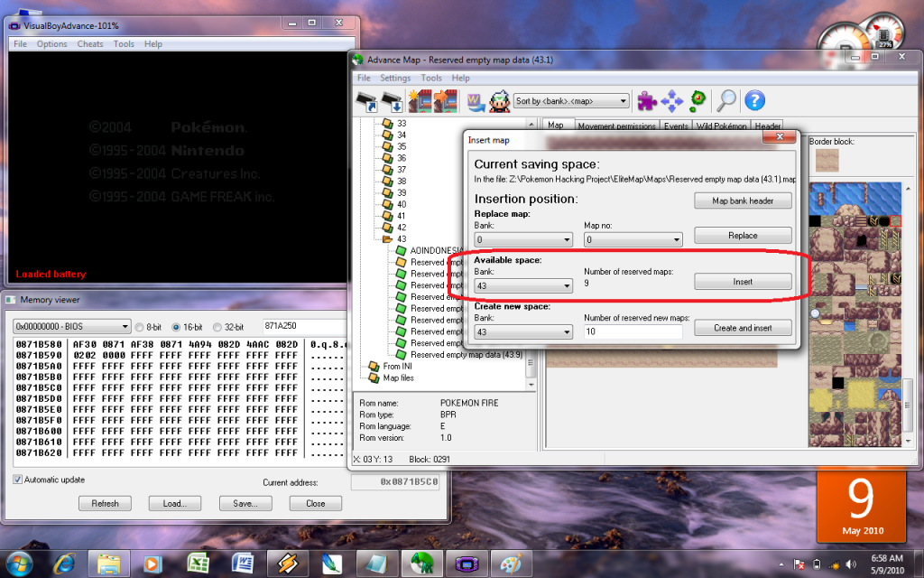The image size is (924, 578).
Task: Open Winamp from the taskbar
Action: pyautogui.click(x=287, y=564)
